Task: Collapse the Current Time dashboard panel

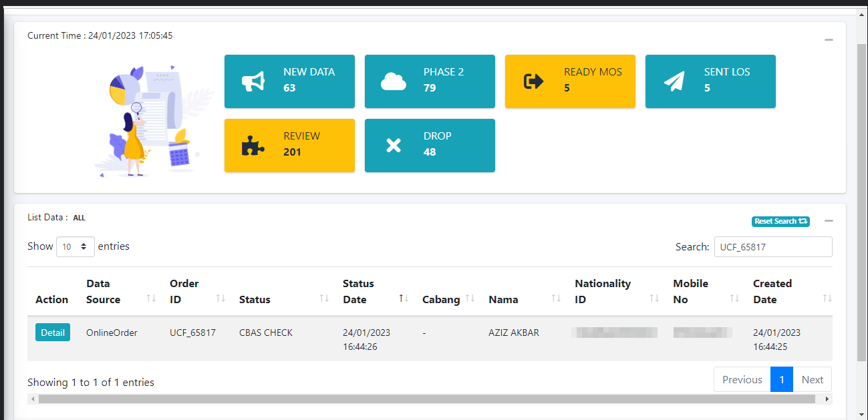Action: coord(829,40)
